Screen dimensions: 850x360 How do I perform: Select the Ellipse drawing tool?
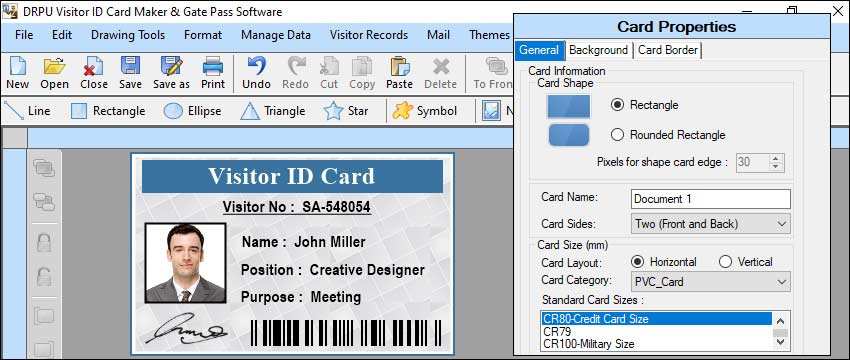click(x=192, y=111)
